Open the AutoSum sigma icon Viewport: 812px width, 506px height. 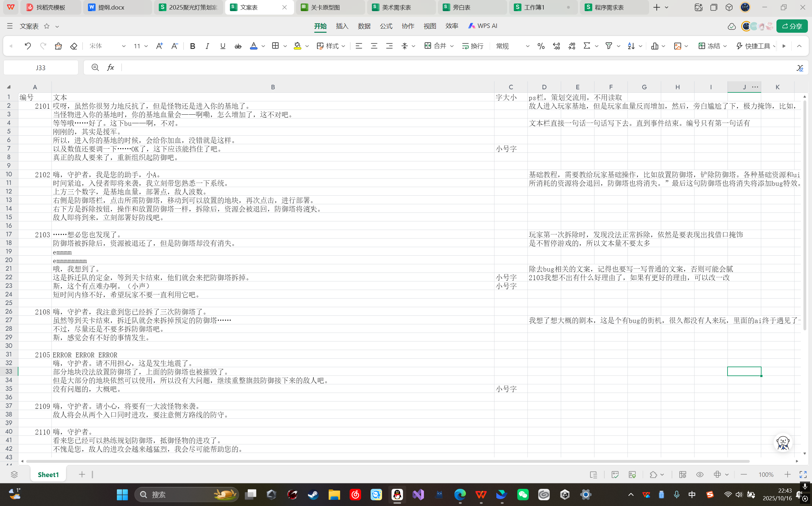click(x=587, y=46)
